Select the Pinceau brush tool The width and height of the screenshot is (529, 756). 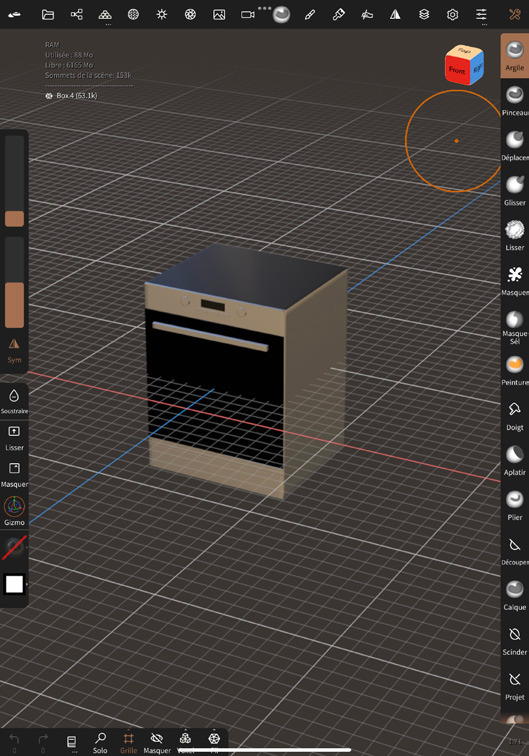515,100
